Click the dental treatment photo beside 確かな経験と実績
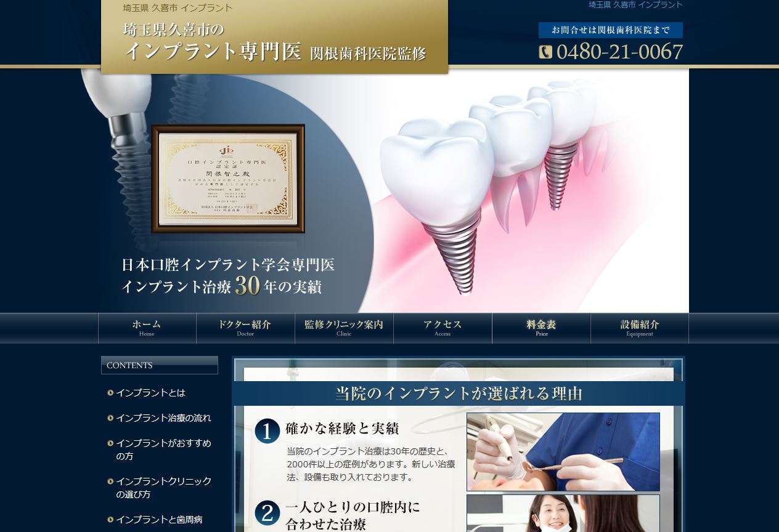The height and width of the screenshot is (532, 779). (x=563, y=451)
